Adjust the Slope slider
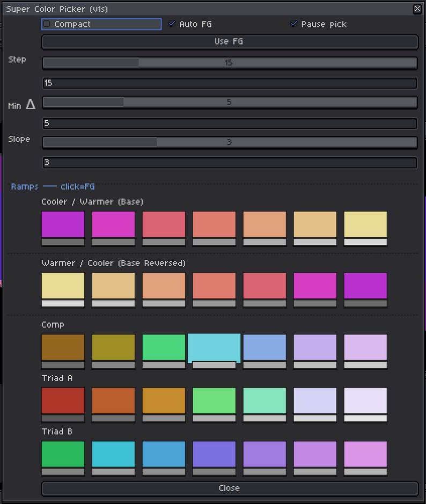 coord(229,142)
